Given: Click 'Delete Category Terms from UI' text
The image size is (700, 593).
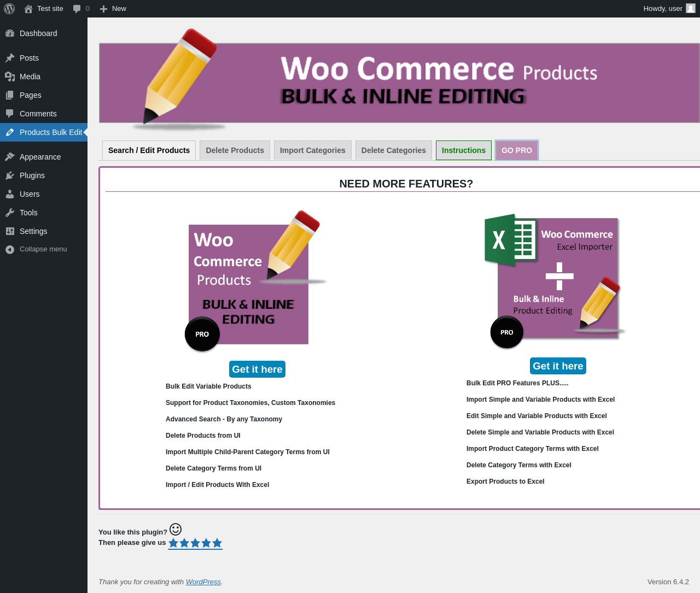Looking at the screenshot, I should 213,468.
